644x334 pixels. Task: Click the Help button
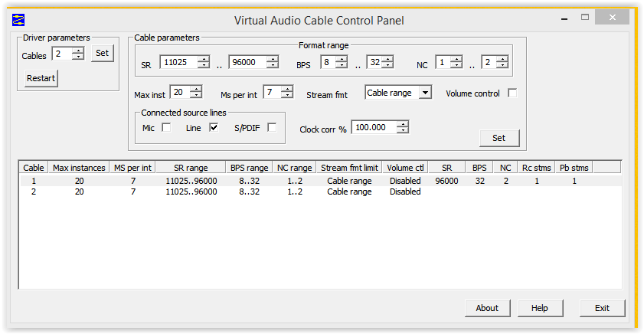[x=540, y=308]
